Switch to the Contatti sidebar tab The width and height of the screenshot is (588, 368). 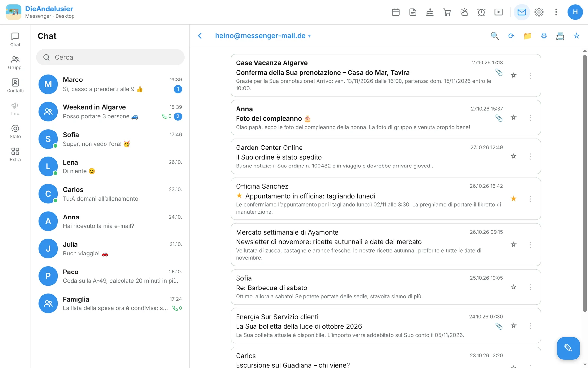tap(15, 85)
